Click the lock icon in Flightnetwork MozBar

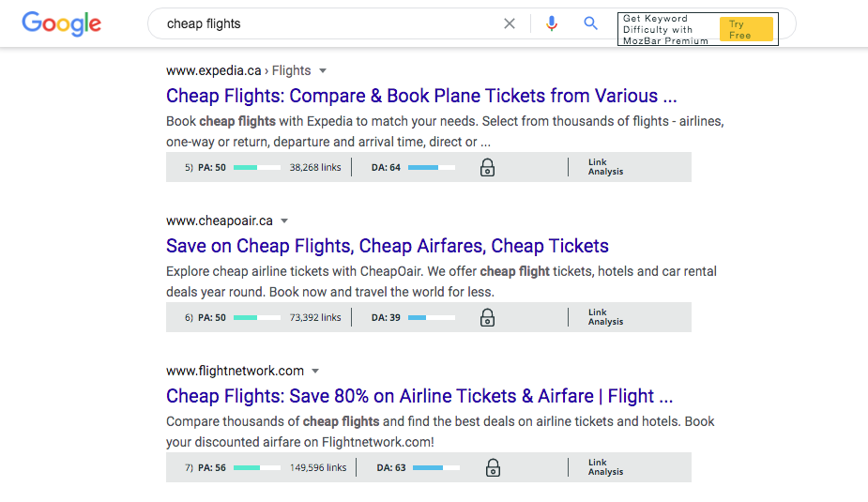tap(493, 467)
